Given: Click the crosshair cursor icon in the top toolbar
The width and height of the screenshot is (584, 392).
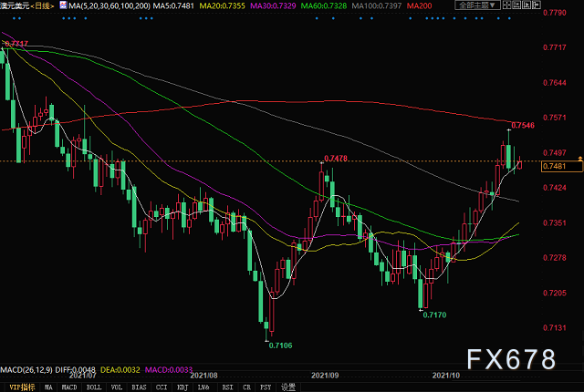Looking at the screenshot, I should (x=506, y=5).
